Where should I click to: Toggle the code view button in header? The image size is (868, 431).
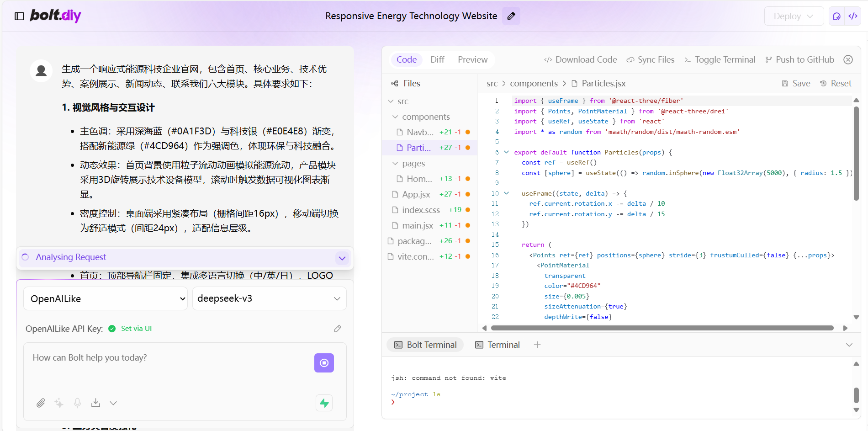tap(853, 16)
